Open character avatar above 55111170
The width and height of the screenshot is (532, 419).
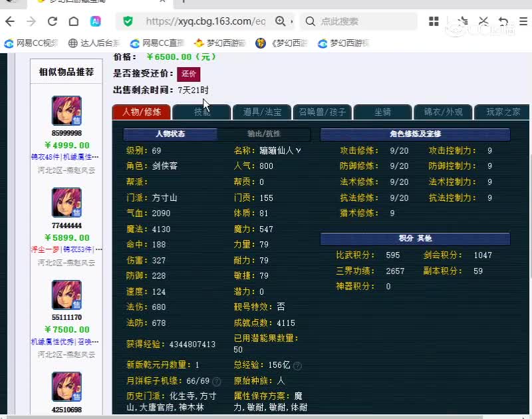click(x=66, y=295)
